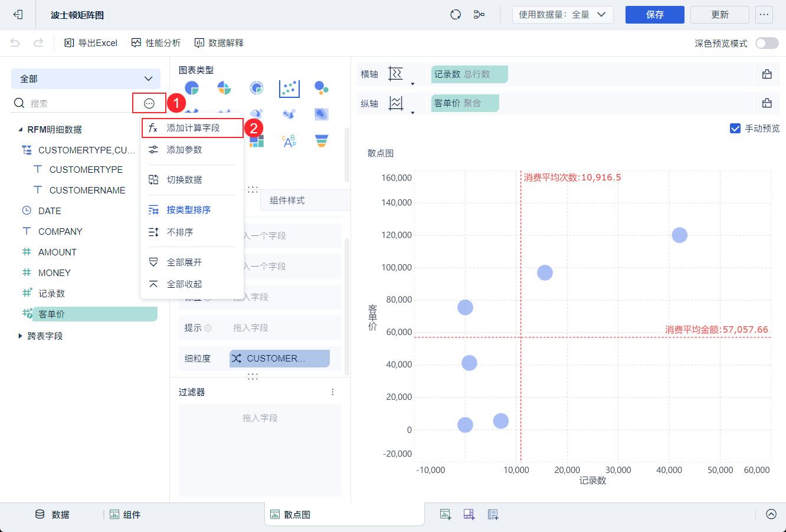Viewport: 786px width, 532px height.
Task: Click the add component icon in bottom bar
Action: (446, 514)
